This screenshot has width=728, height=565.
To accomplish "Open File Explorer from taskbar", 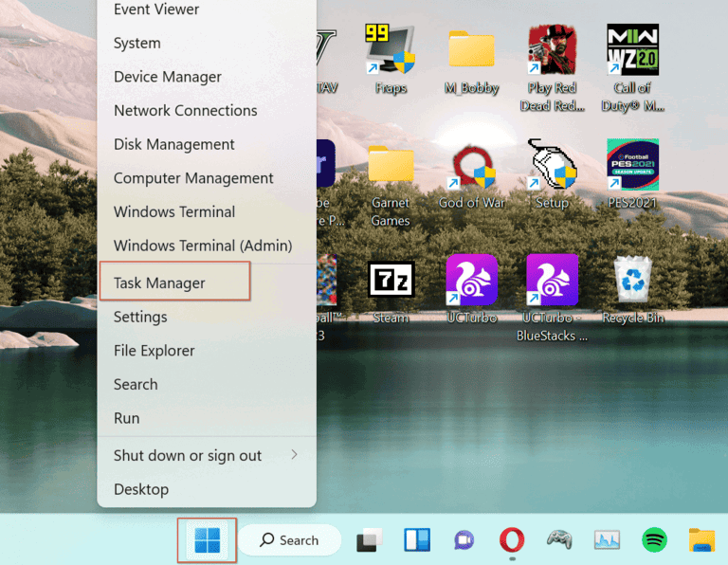I will (x=701, y=540).
